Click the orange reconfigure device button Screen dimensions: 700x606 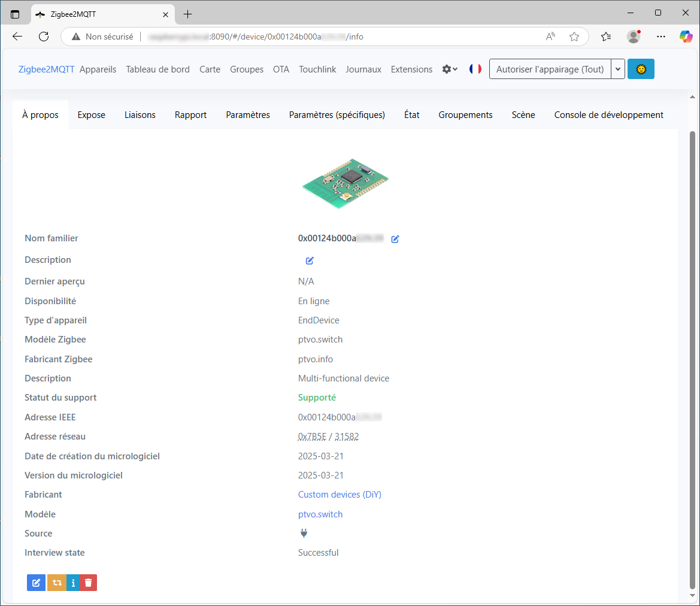[57, 583]
